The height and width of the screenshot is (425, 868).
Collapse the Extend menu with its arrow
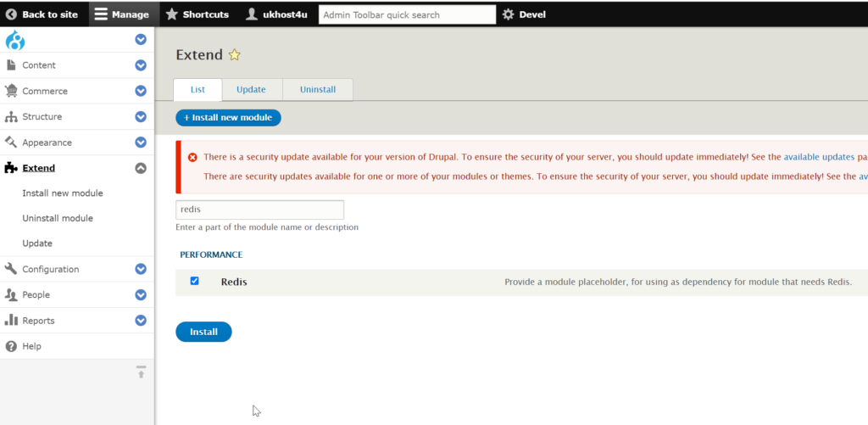pyautogui.click(x=141, y=168)
